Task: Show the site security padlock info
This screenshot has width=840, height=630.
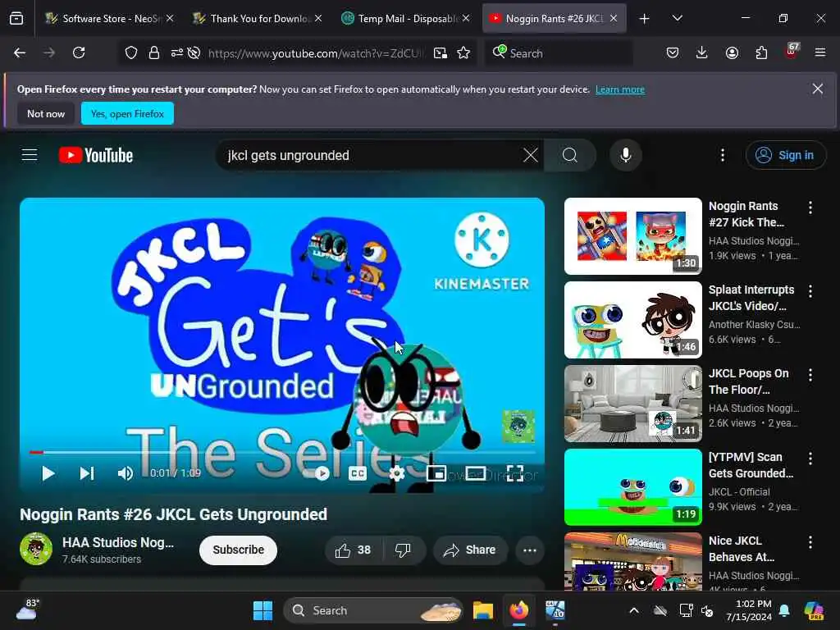Action: tap(154, 52)
